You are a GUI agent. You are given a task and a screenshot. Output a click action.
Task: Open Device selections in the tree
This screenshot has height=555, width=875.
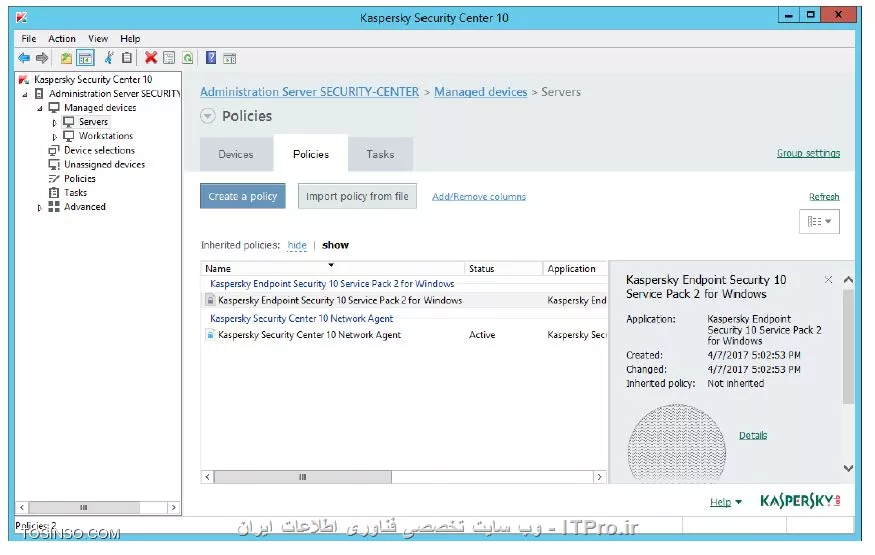(x=99, y=150)
